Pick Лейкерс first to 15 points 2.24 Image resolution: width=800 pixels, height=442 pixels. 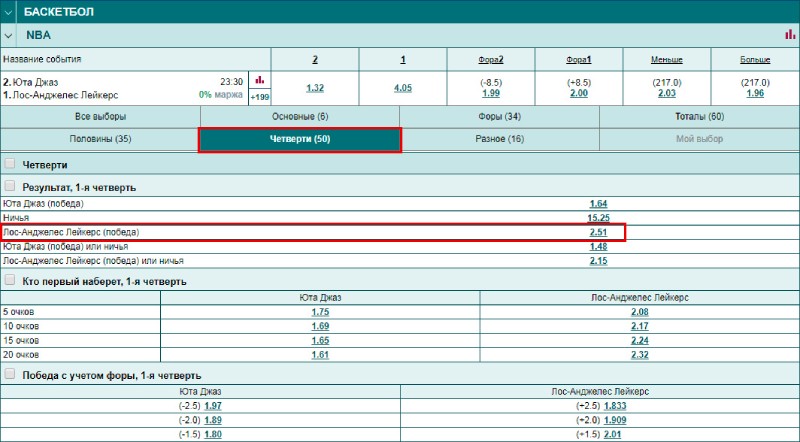coord(639,340)
